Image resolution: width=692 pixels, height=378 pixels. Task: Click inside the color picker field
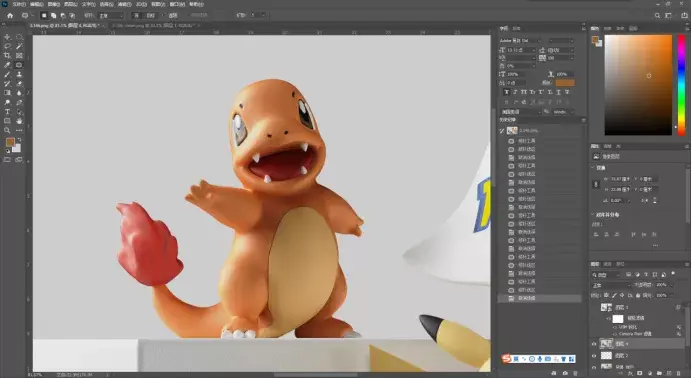click(638, 85)
